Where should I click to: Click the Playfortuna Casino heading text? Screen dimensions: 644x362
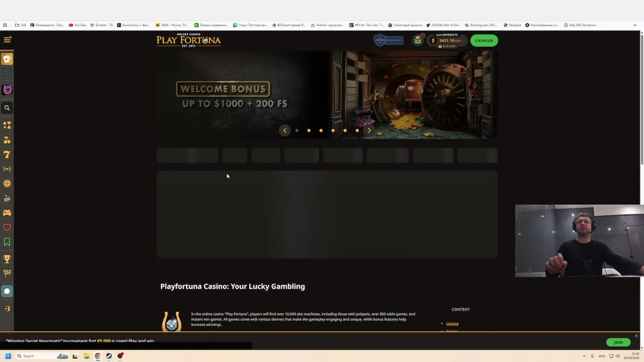[232, 287]
